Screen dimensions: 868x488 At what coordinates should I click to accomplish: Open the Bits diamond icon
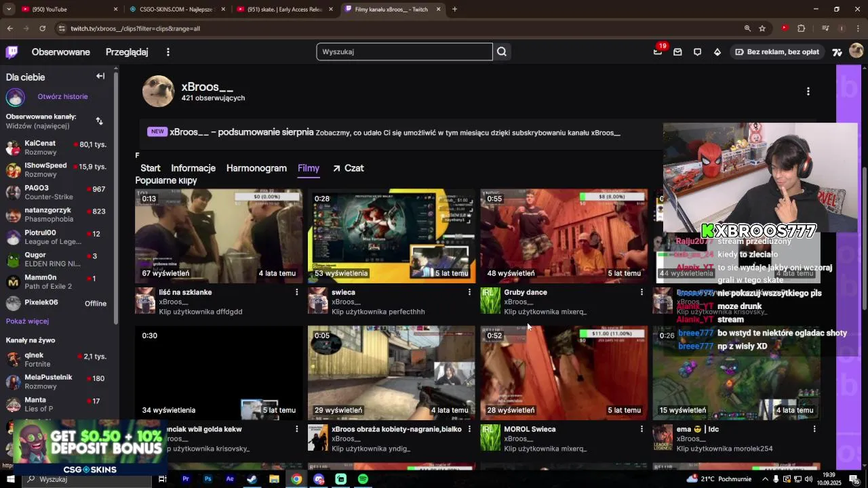tap(717, 52)
